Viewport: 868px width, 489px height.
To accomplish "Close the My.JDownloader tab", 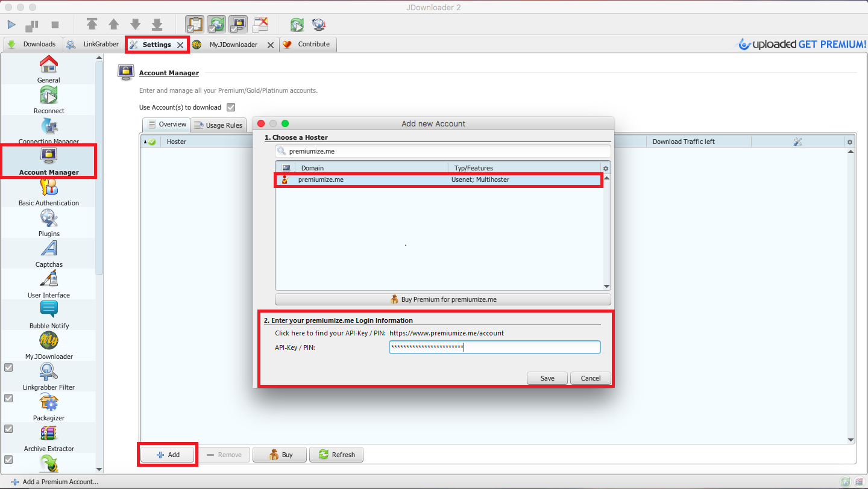I will point(270,45).
